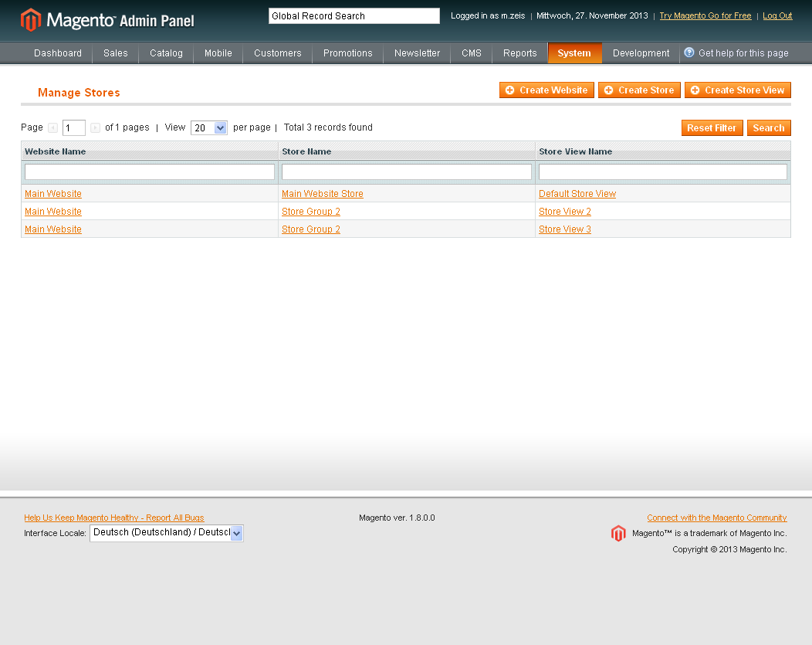Click the Magento logo icon in footer

click(618, 533)
